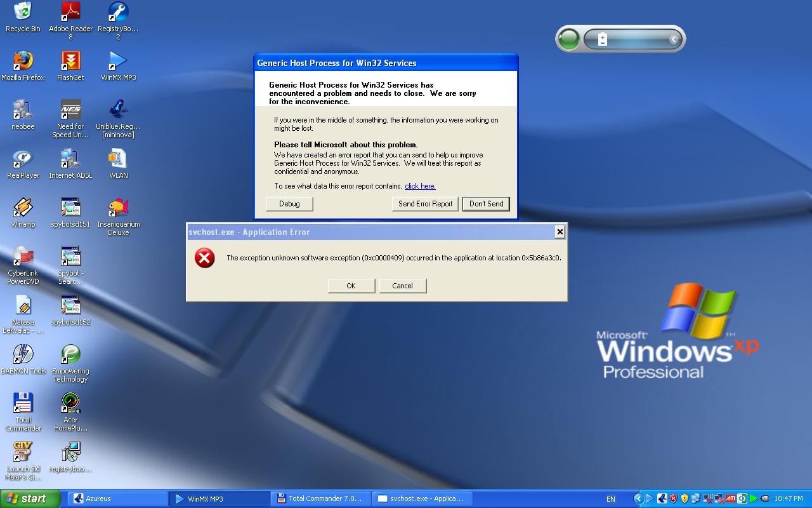This screenshot has width=812, height=508.
Task: Click the red error icon in svchost dialog
Action: (x=204, y=258)
